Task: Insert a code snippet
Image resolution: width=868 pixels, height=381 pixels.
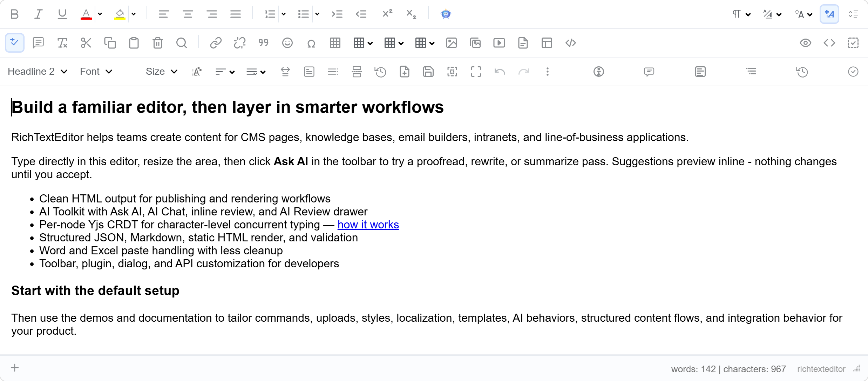Action: click(570, 43)
